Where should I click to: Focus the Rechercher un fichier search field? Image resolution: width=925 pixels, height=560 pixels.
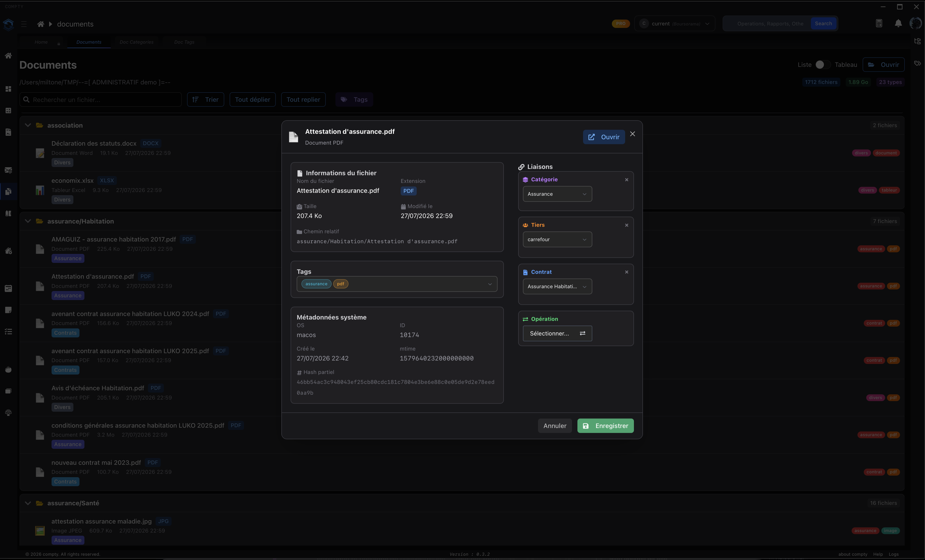pyautogui.click(x=101, y=100)
